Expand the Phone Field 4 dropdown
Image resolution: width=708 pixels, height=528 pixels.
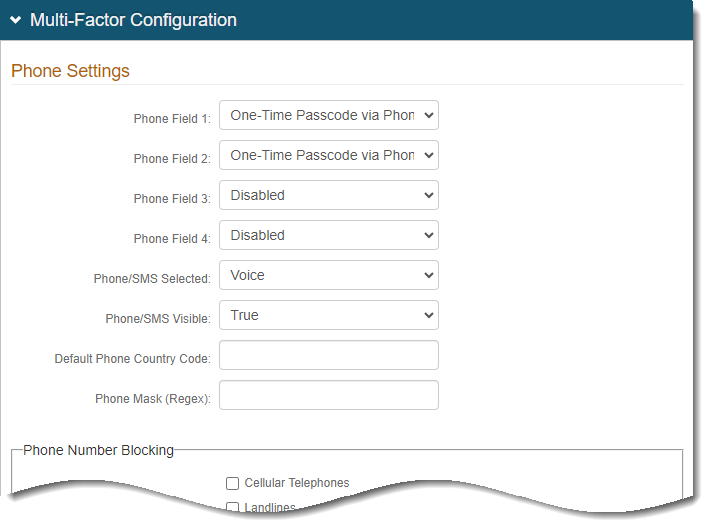(x=328, y=236)
